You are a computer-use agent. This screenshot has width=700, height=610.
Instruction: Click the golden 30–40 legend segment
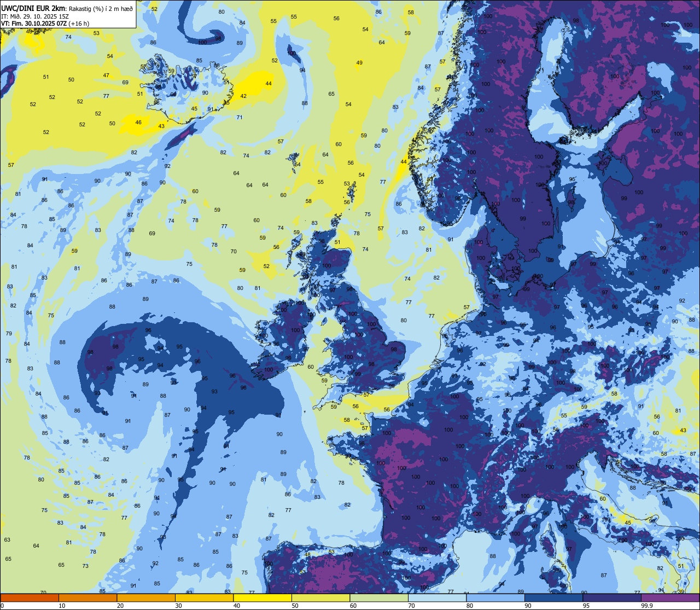tap(204, 597)
